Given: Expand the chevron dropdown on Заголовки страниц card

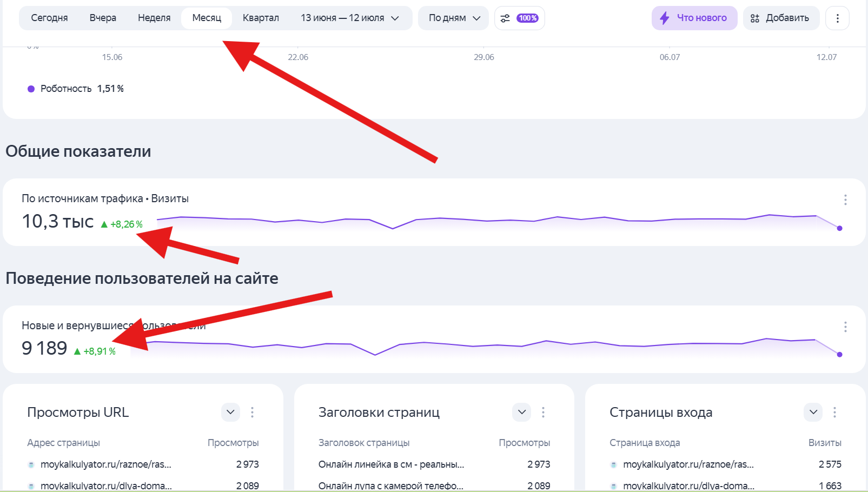Looking at the screenshot, I should click(x=522, y=412).
